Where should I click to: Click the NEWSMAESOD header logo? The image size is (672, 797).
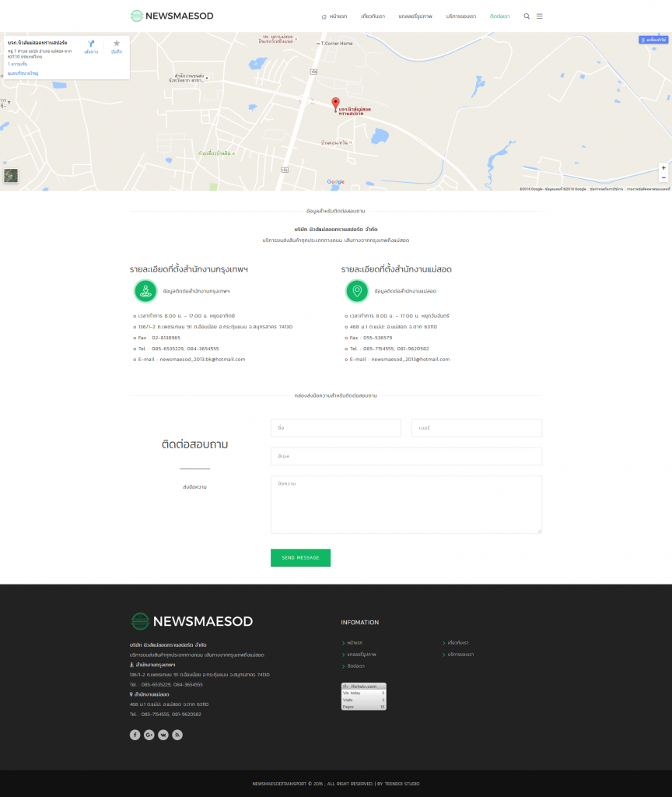tap(172, 16)
